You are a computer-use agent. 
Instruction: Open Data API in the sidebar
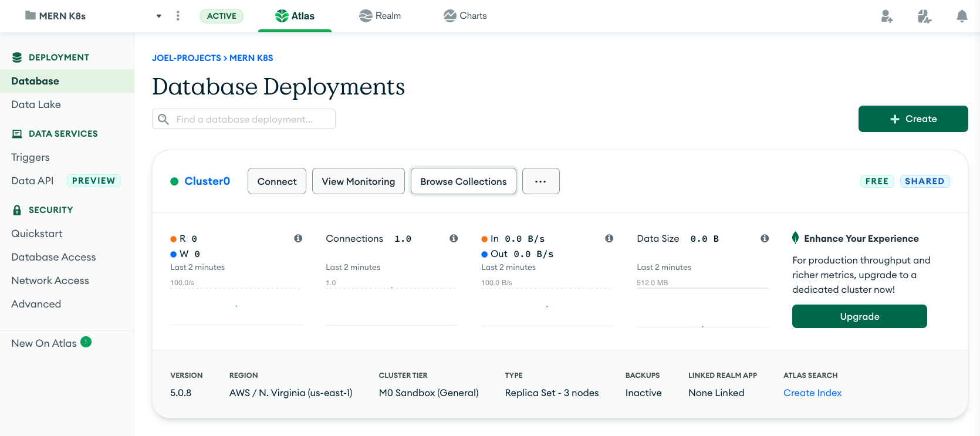(x=32, y=181)
